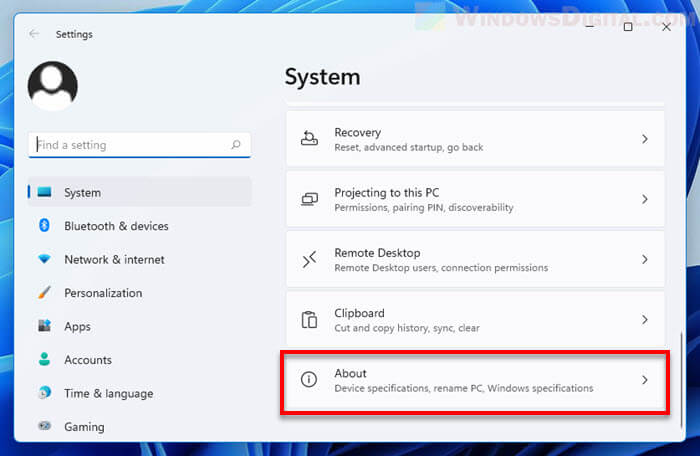Click the Gaming controller icon
This screenshot has width=700, height=456.
(44, 426)
